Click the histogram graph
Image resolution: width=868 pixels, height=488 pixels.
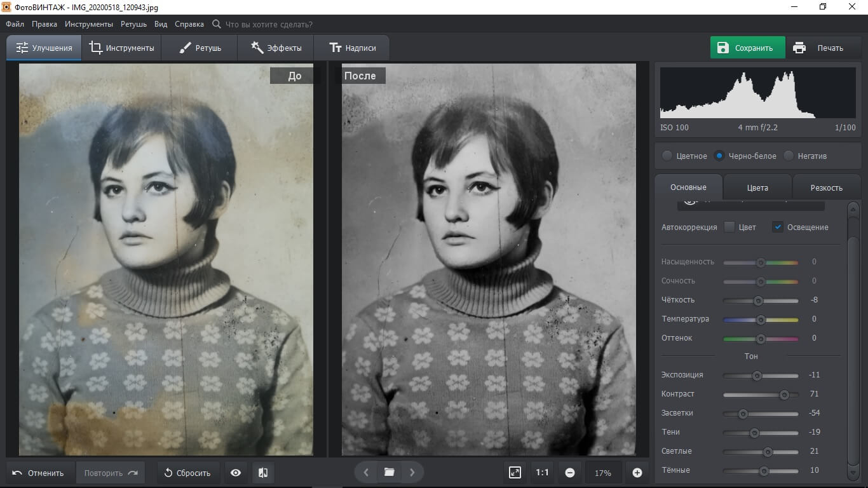click(758, 93)
